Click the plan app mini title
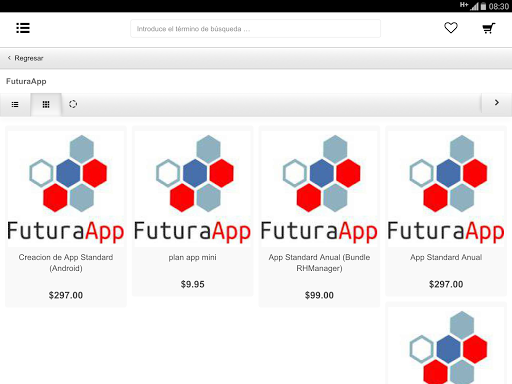This screenshot has width=512, height=384. pos(192,257)
